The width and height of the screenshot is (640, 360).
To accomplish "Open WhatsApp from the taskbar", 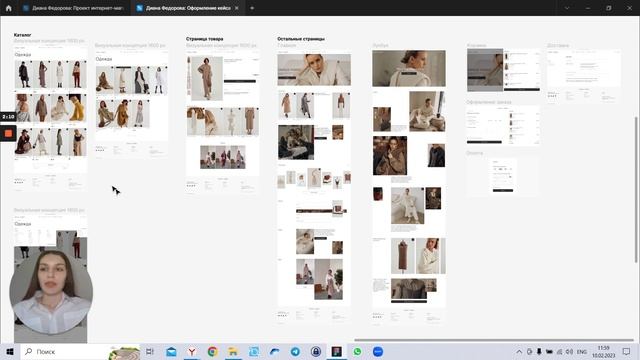I will (x=358, y=351).
